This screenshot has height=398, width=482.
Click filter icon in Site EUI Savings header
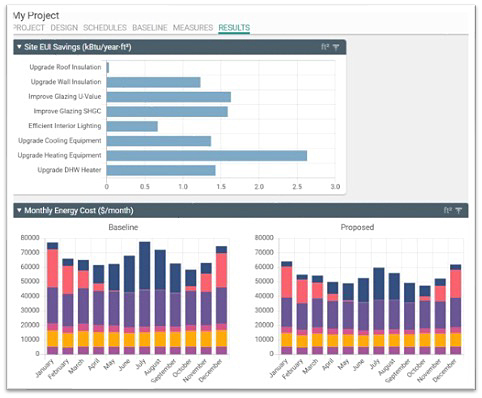click(336, 47)
